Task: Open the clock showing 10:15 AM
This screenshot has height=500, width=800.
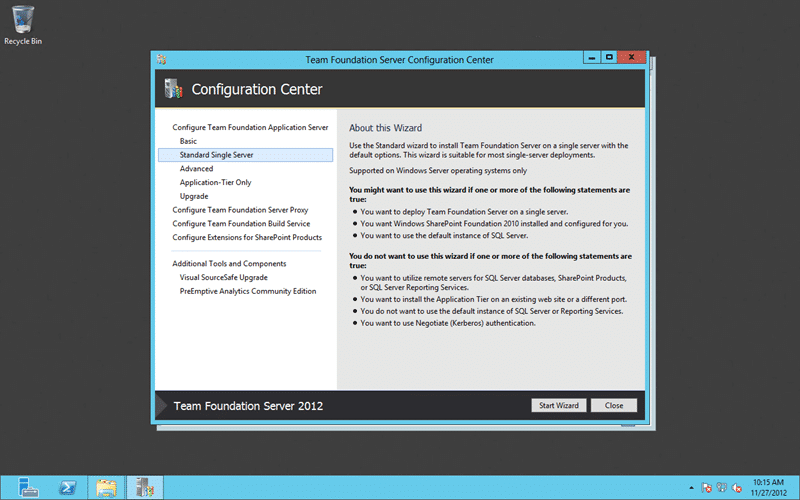Action: (x=768, y=487)
